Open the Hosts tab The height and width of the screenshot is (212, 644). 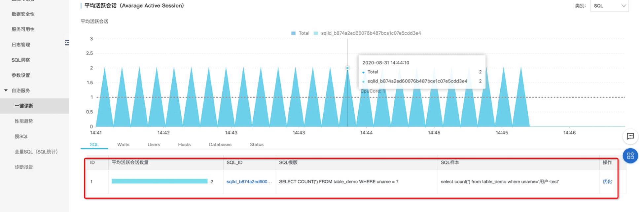click(184, 145)
